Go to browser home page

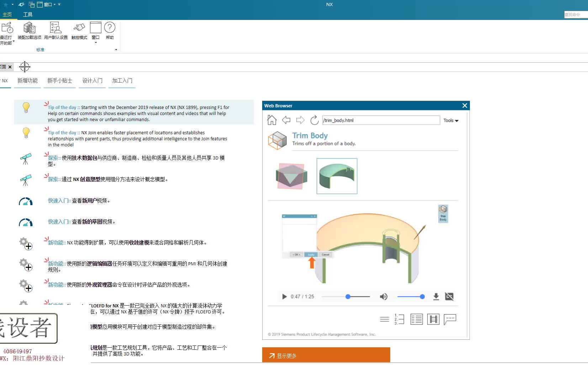pyautogui.click(x=272, y=120)
